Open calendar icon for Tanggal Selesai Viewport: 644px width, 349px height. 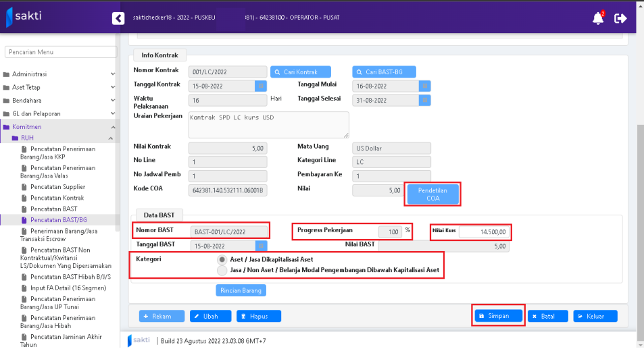pyautogui.click(x=424, y=100)
